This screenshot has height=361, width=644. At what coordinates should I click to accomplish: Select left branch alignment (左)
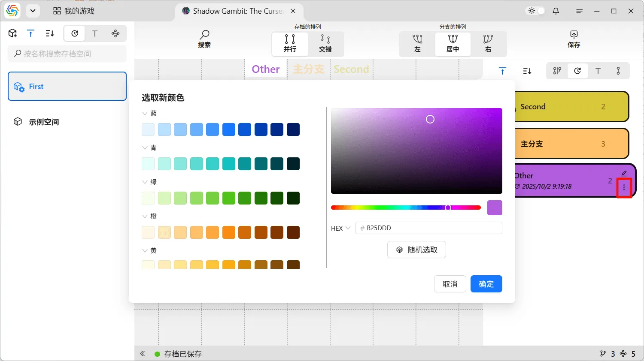[x=417, y=44]
